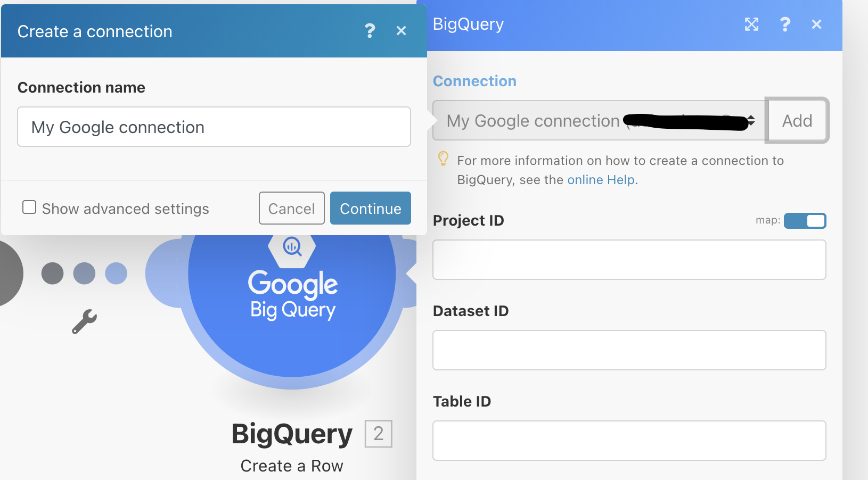This screenshot has height=480, width=868.
Task: Click the Project ID input field
Action: coord(629,260)
